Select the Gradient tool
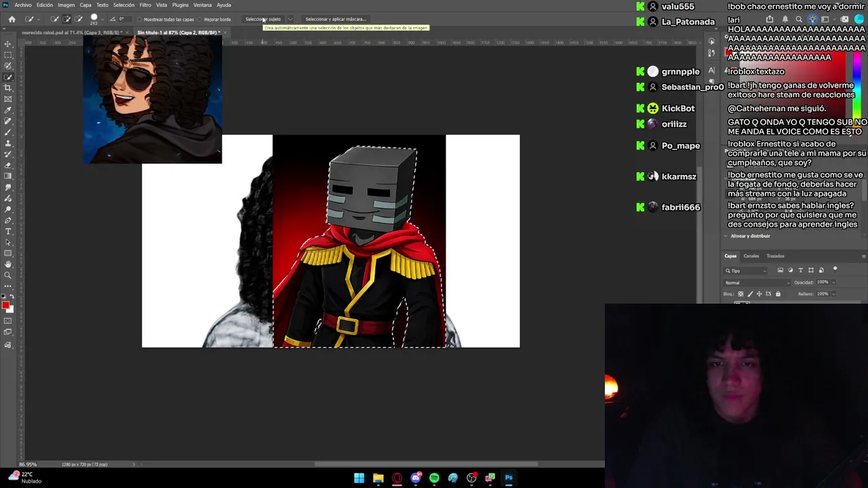 [x=8, y=176]
